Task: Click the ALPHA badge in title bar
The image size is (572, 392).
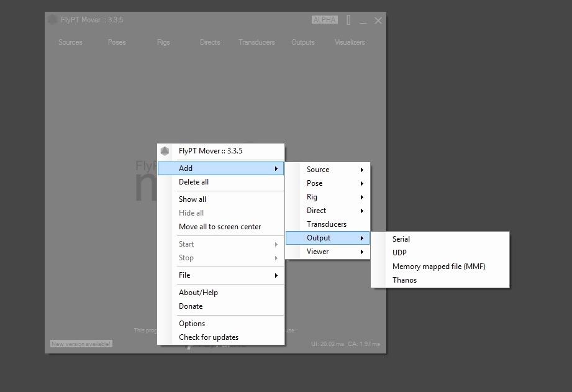Action: [325, 20]
